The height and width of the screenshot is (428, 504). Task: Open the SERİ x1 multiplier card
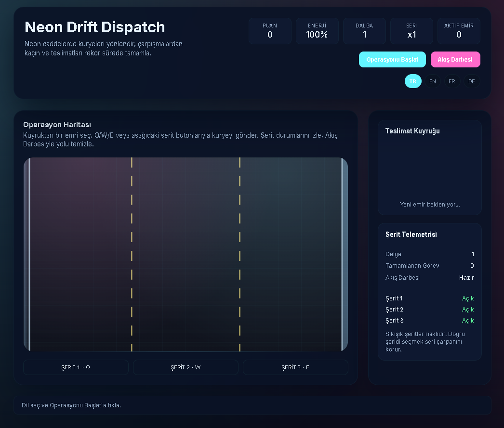pos(411,31)
